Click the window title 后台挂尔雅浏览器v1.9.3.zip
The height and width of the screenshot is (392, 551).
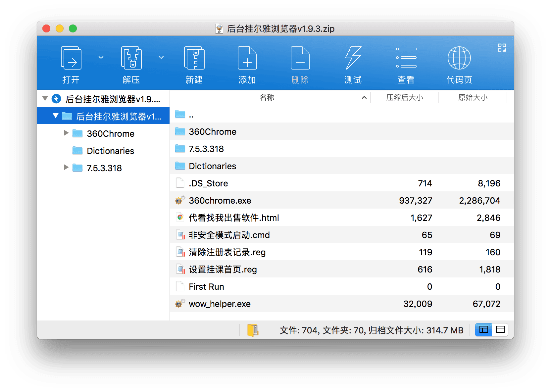pyautogui.click(x=281, y=29)
